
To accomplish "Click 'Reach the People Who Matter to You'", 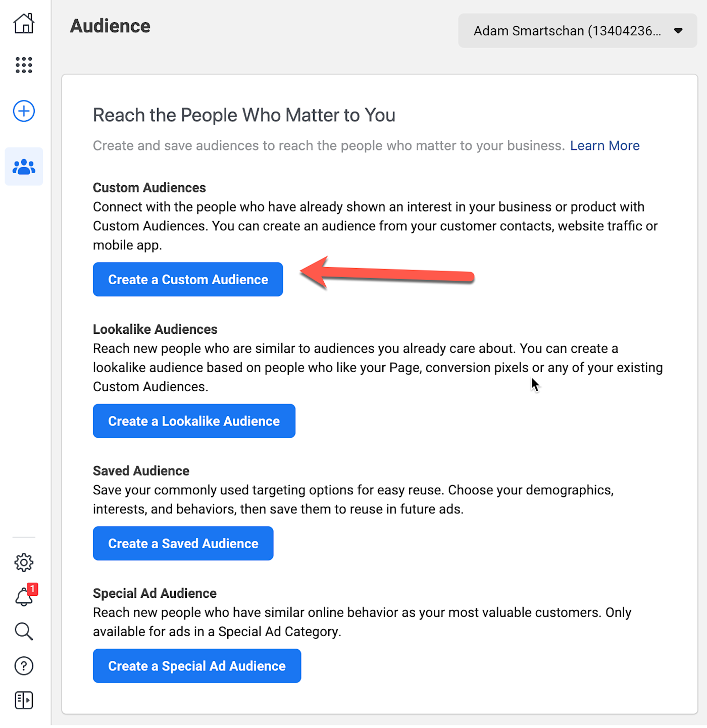I will [x=244, y=116].
